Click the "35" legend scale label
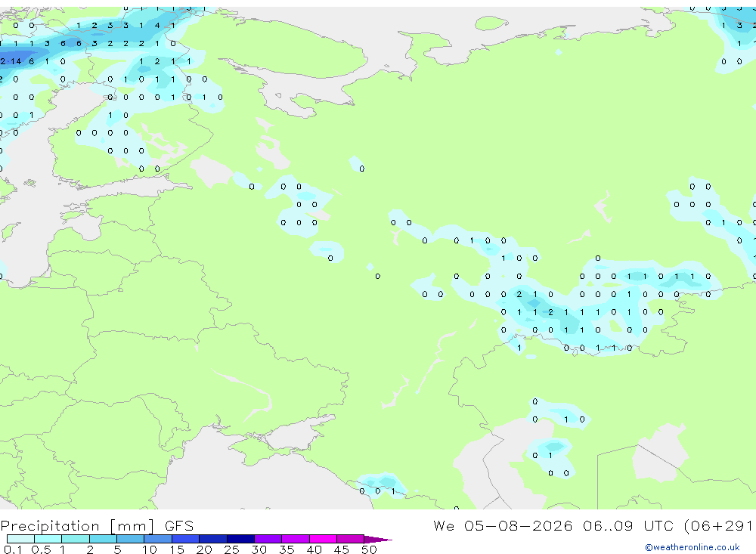 (x=287, y=549)
